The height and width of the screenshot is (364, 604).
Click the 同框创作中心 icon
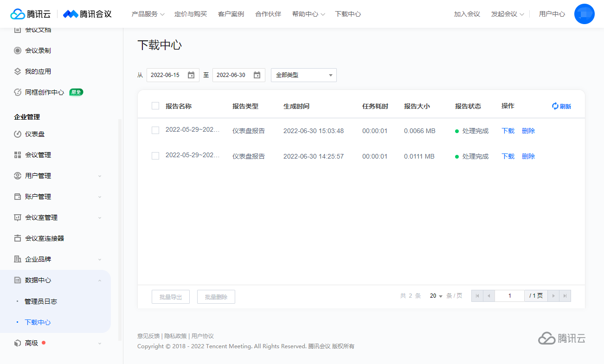tap(18, 92)
